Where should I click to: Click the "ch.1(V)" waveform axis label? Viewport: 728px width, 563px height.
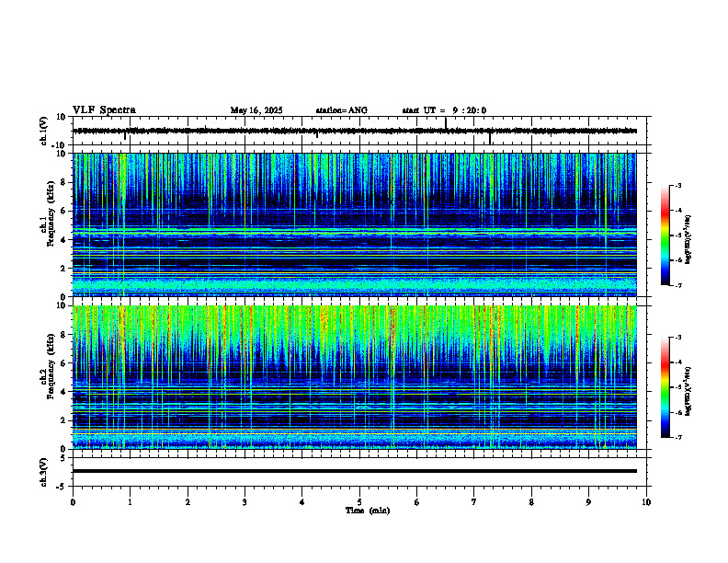click(x=44, y=131)
